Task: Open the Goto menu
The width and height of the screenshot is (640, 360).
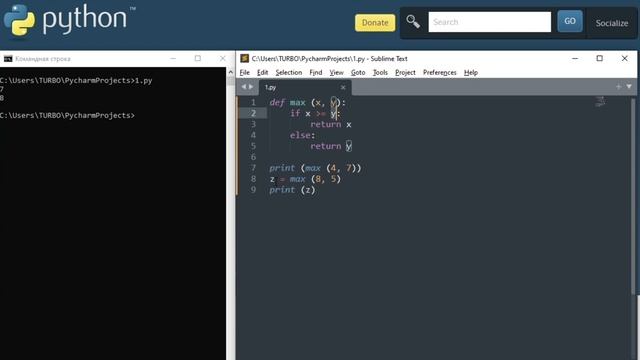Action: (358, 72)
